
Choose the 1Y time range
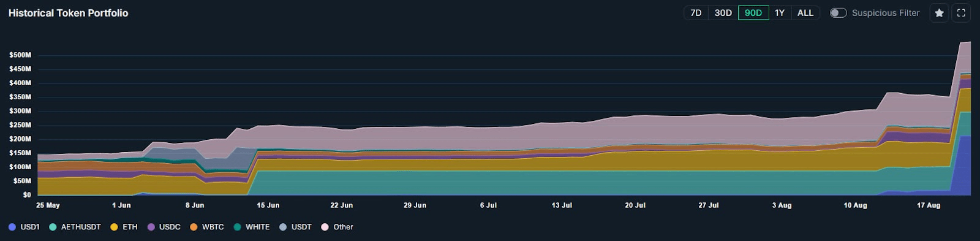(780, 13)
